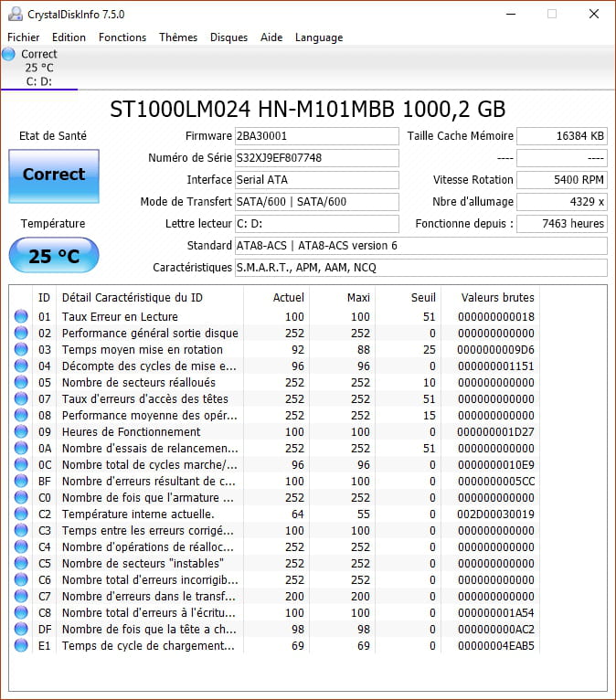Click the power-on count field 4329 x

tap(562, 202)
